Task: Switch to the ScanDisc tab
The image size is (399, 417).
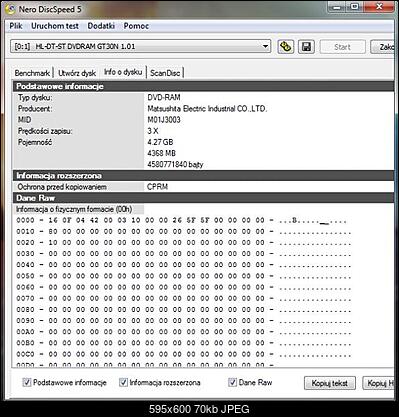Action: 165,73
